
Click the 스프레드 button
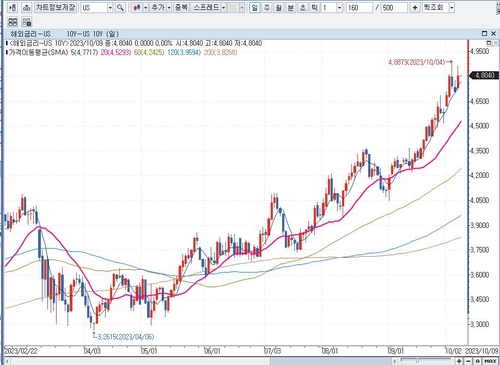[206, 7]
